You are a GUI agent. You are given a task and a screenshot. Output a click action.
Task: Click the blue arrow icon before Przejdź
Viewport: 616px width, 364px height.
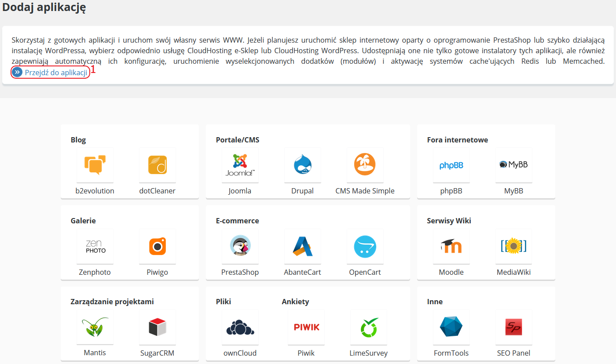[x=17, y=73]
